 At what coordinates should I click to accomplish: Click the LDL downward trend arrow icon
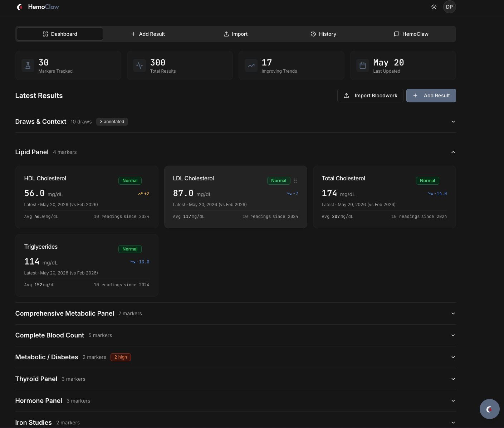289,194
